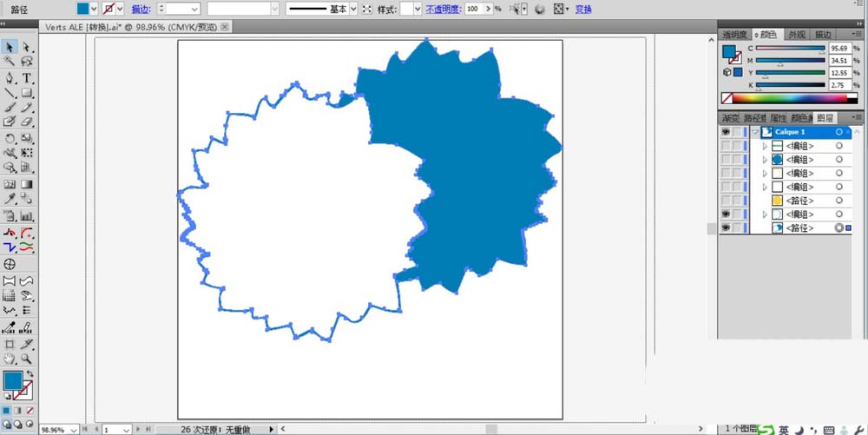Choose the Lasso tool
The image size is (868, 435).
pos(26,61)
